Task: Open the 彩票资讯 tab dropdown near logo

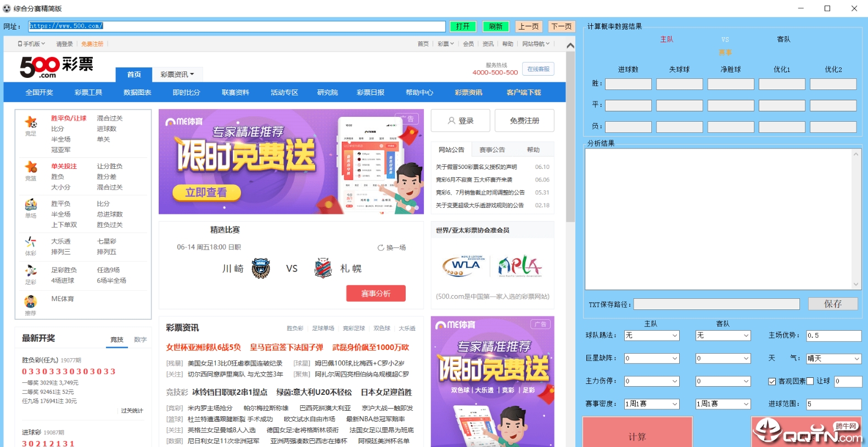Action: tap(177, 75)
